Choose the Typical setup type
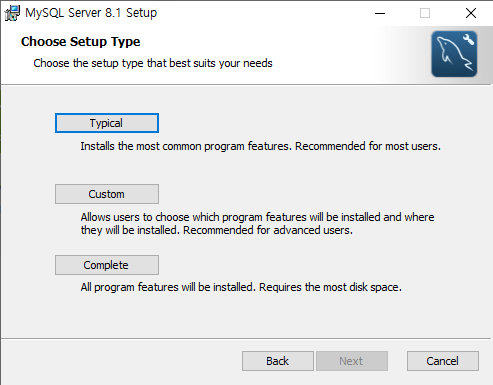Screen dimensions: 493x385 point(107,123)
